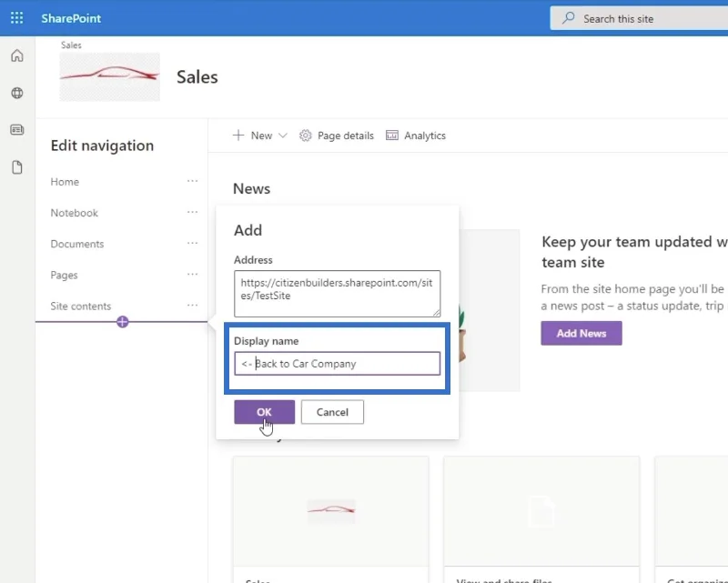Click the New plus icon
The height and width of the screenshot is (583, 728).
(238, 136)
